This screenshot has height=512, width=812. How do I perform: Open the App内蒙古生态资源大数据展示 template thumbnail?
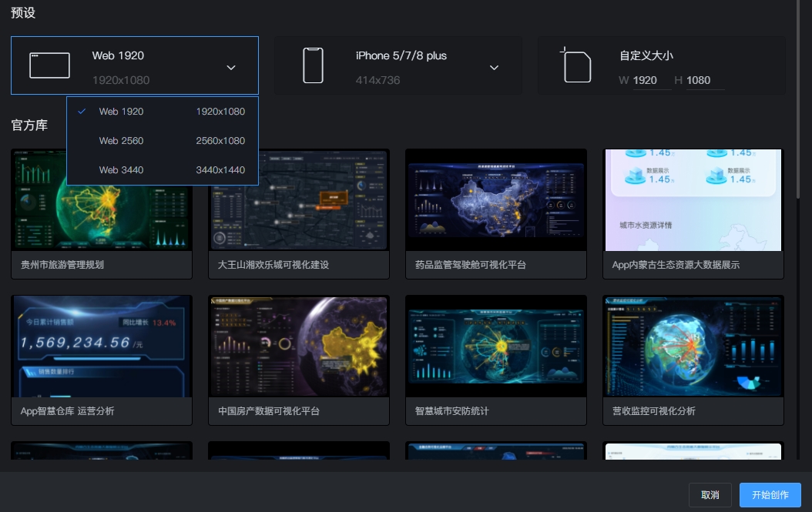(x=693, y=200)
